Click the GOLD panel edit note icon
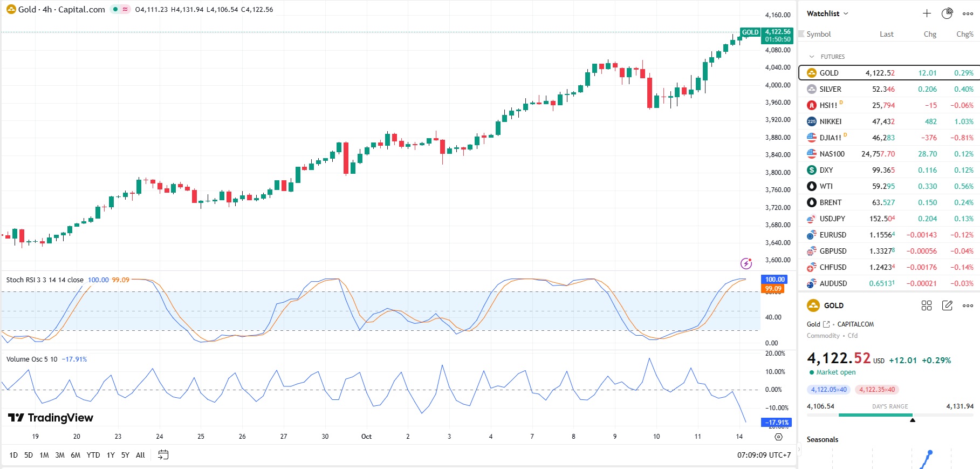Screen dimensions: 980x469 pos(947,305)
